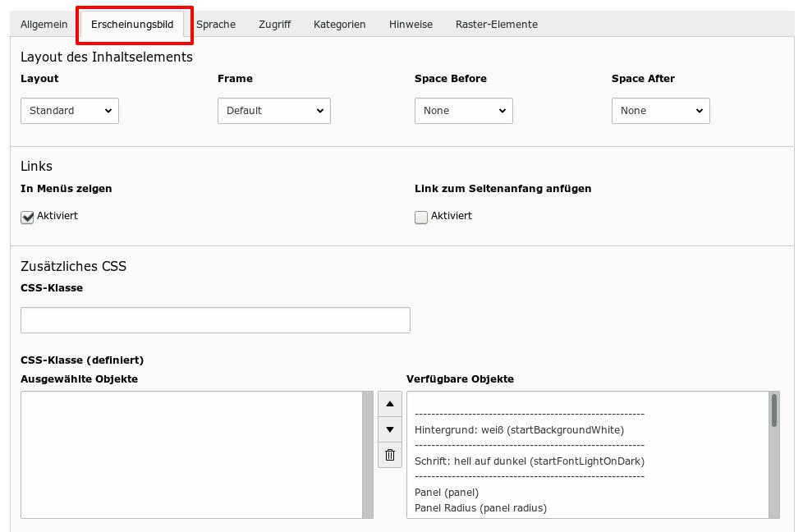This screenshot has height=532, width=803.
Task: Select 'Panel Radius (panel radius)' item
Action: click(480, 508)
